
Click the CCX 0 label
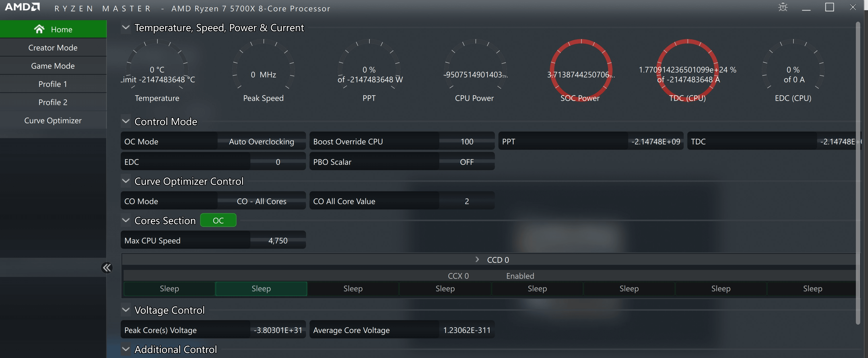tap(458, 276)
